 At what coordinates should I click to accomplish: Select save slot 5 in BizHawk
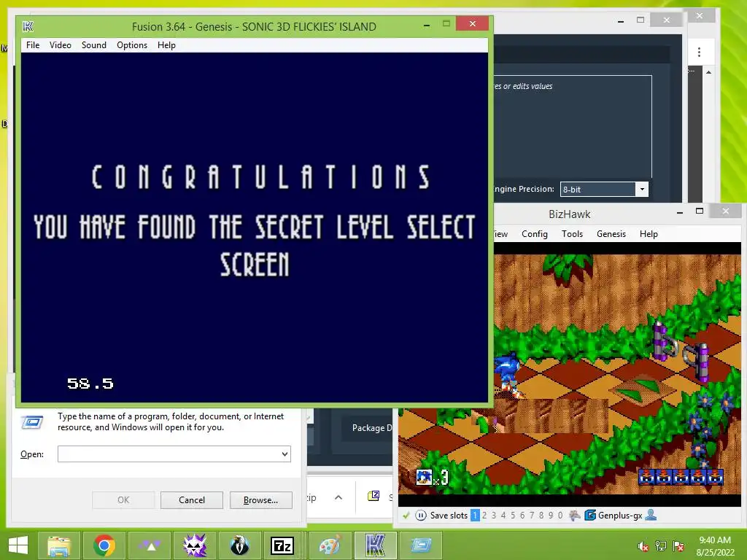pyautogui.click(x=513, y=516)
